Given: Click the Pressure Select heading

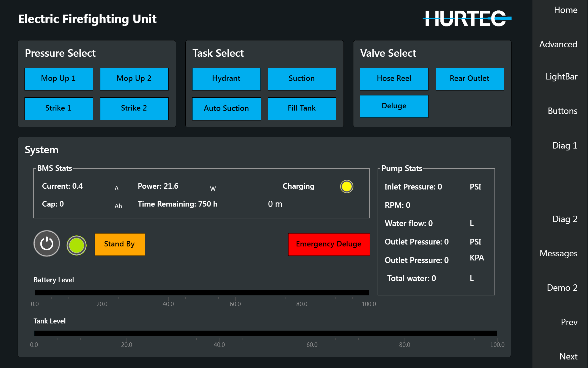Looking at the screenshot, I should point(60,53).
